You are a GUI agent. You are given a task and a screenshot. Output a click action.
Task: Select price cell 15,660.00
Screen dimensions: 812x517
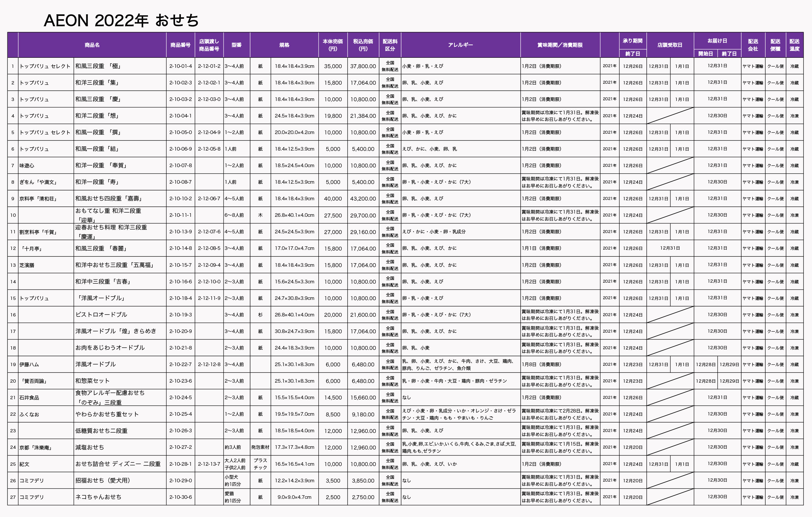point(363,398)
